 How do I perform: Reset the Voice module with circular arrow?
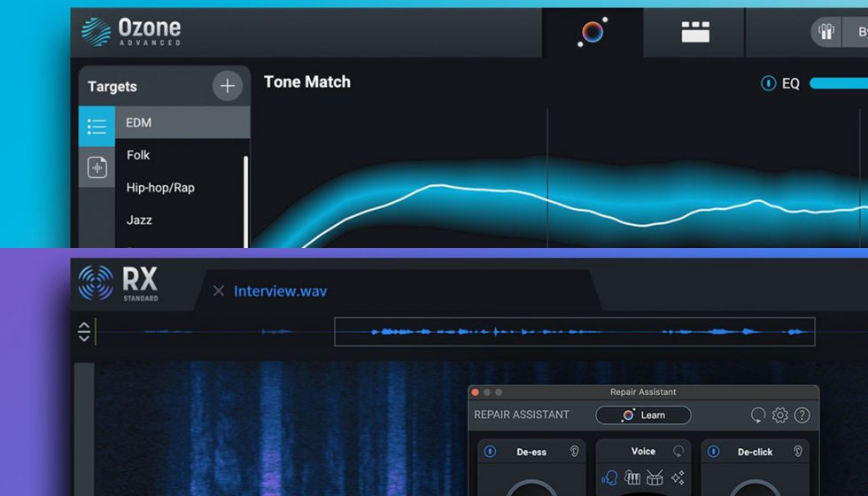(x=678, y=451)
